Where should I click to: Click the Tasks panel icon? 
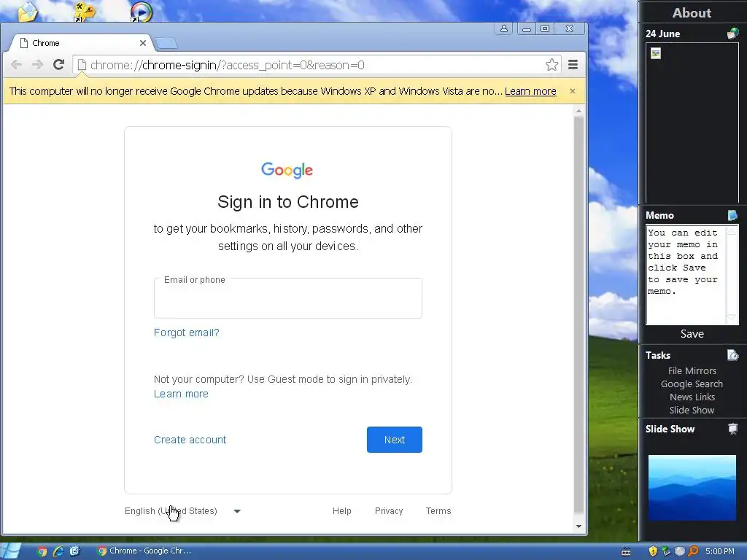tap(732, 355)
